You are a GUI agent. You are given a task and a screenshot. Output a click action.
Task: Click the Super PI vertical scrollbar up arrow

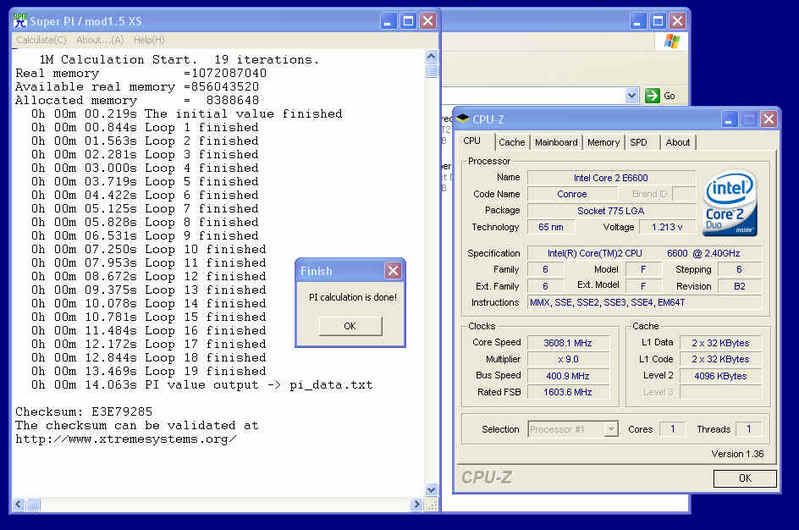click(x=431, y=57)
